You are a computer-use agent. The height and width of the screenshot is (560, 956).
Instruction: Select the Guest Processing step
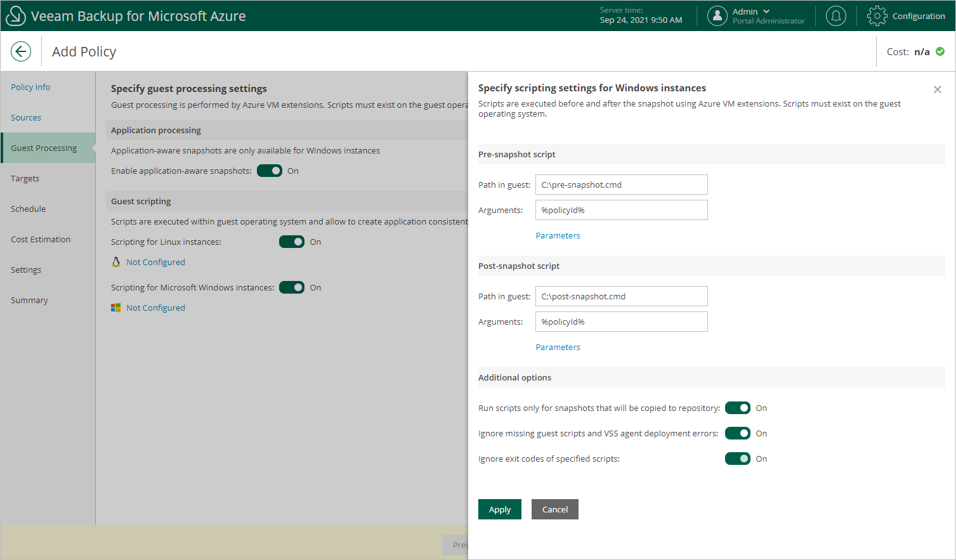(48, 148)
